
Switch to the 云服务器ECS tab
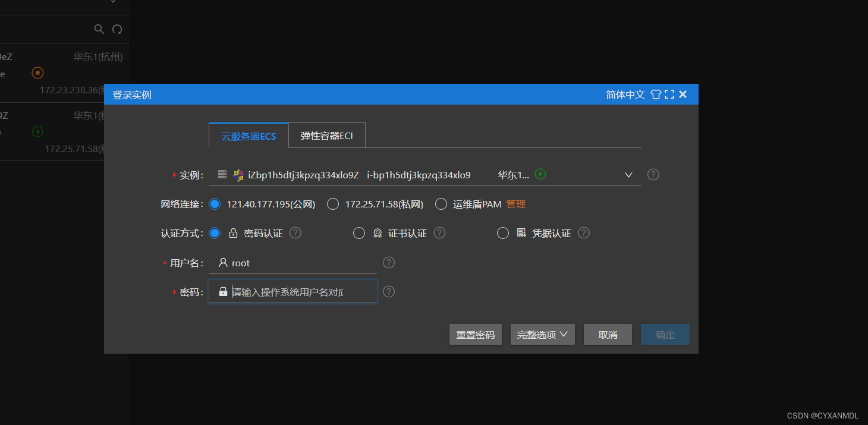pos(249,136)
